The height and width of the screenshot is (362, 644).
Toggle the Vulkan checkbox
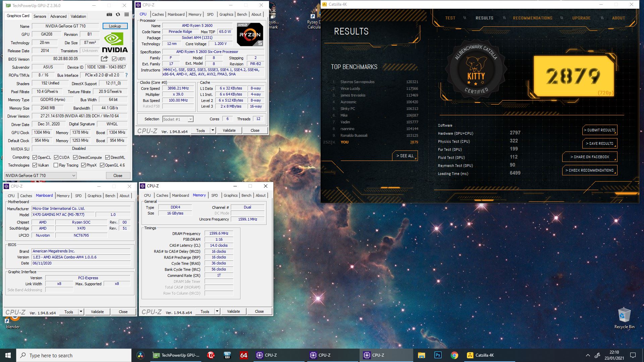(x=35, y=165)
